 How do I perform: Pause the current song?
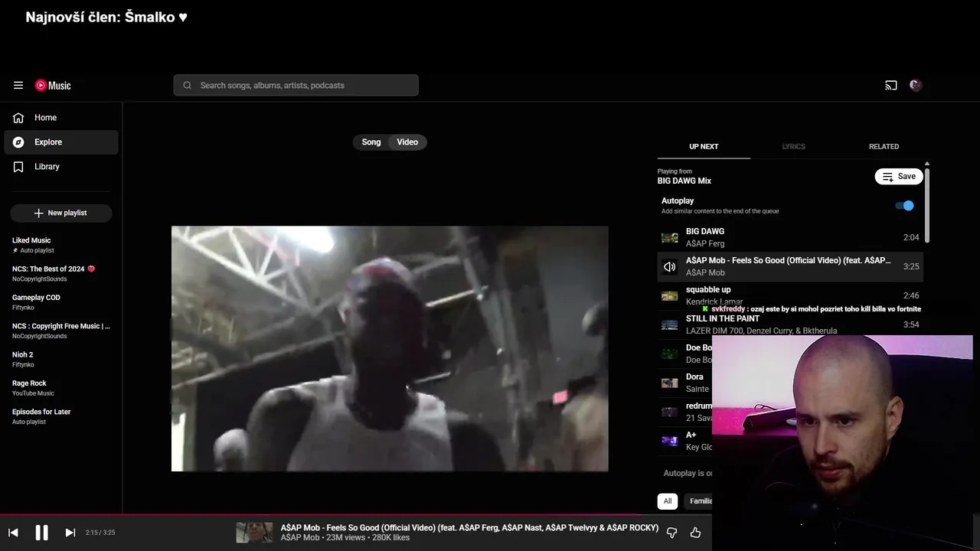(41, 533)
